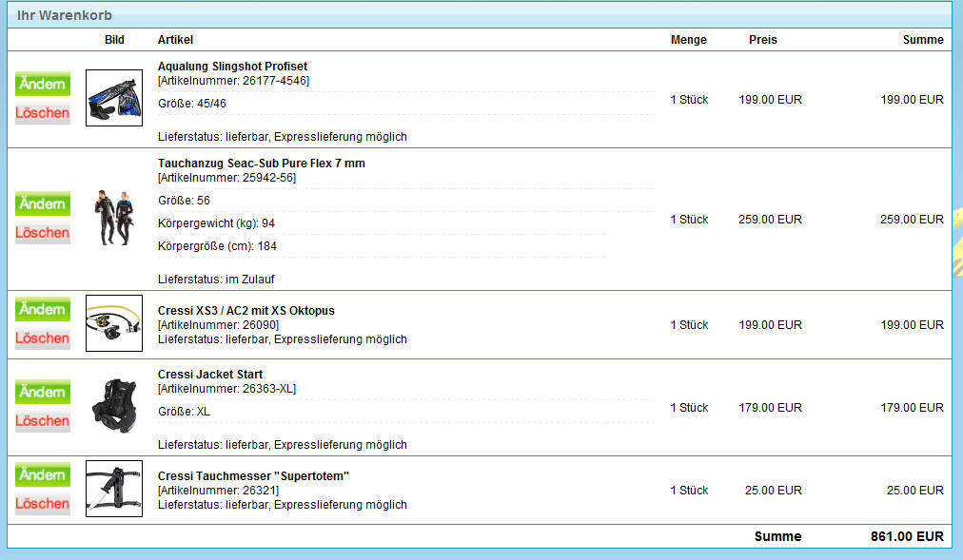
Task: Open Aqualung Slingshot Profiset product image
Action: (x=114, y=98)
